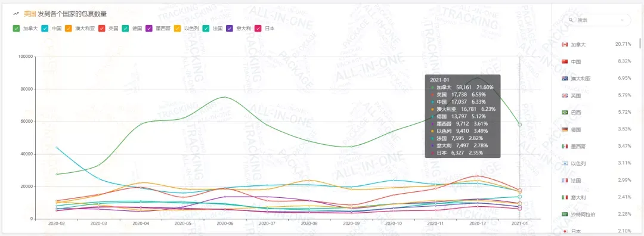This screenshot has height=236, width=644.
Task: Uncheck the 加拿大 legend checkbox
Action: coord(17,29)
